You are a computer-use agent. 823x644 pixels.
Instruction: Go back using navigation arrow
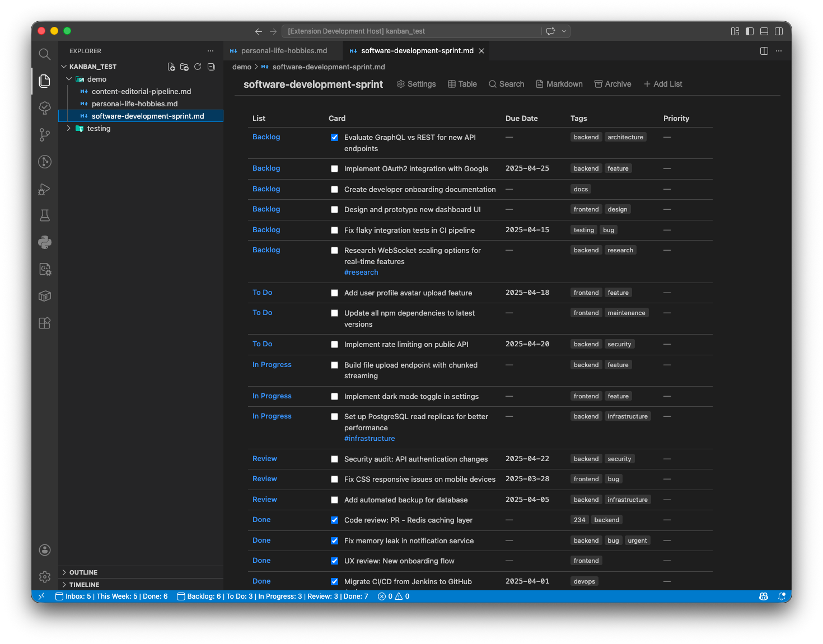259,31
